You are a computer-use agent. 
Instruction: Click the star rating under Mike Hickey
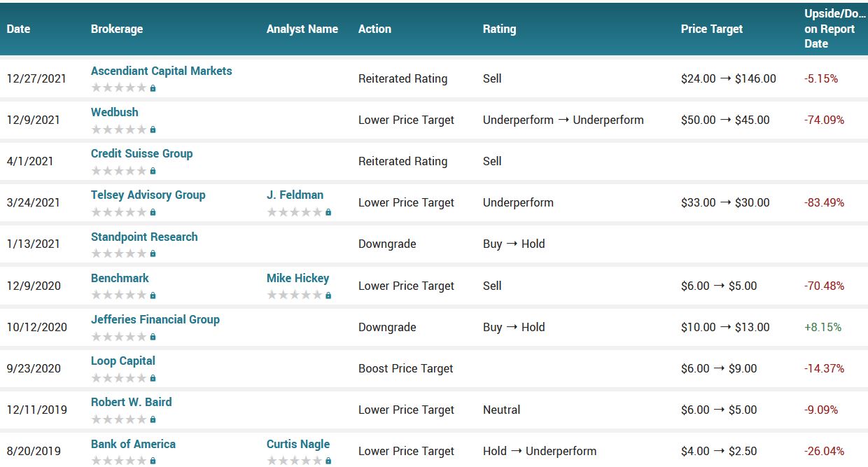pos(295,295)
